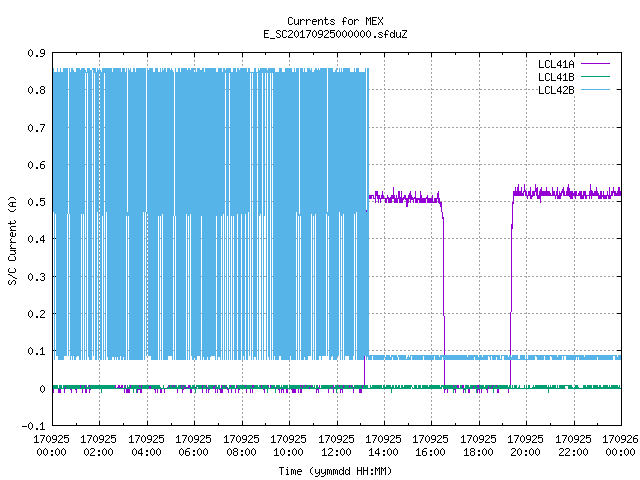This screenshot has width=640, height=480.
Task: Click the '170925 22:00' time tick label
Action: point(573,446)
